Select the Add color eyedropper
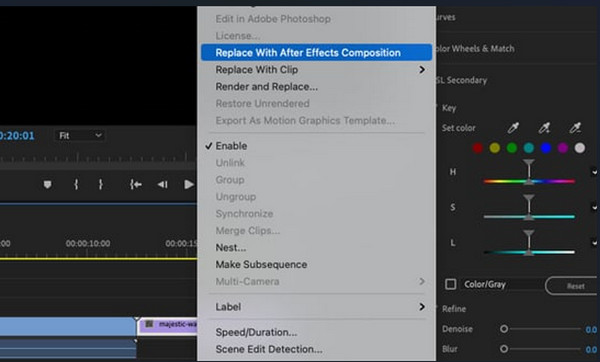Viewport: 600px width, 362px height. (544, 128)
